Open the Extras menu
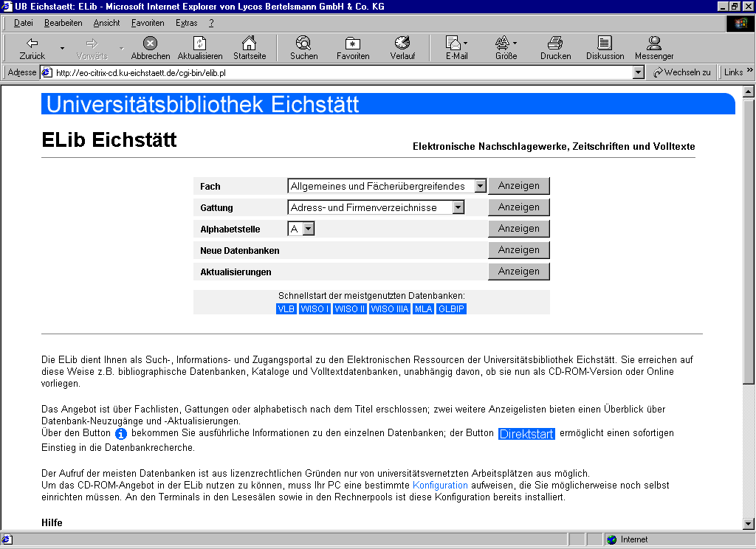The image size is (756, 549). [x=186, y=23]
